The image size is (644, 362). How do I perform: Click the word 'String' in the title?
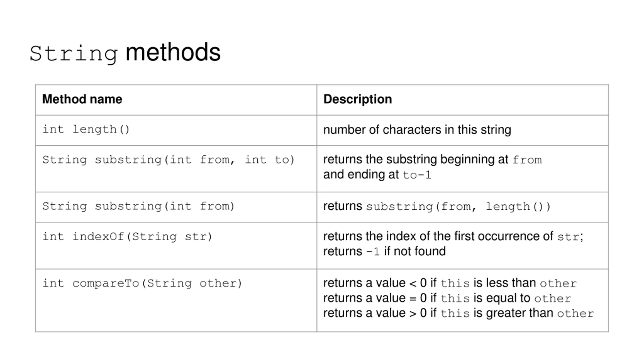pos(73,54)
